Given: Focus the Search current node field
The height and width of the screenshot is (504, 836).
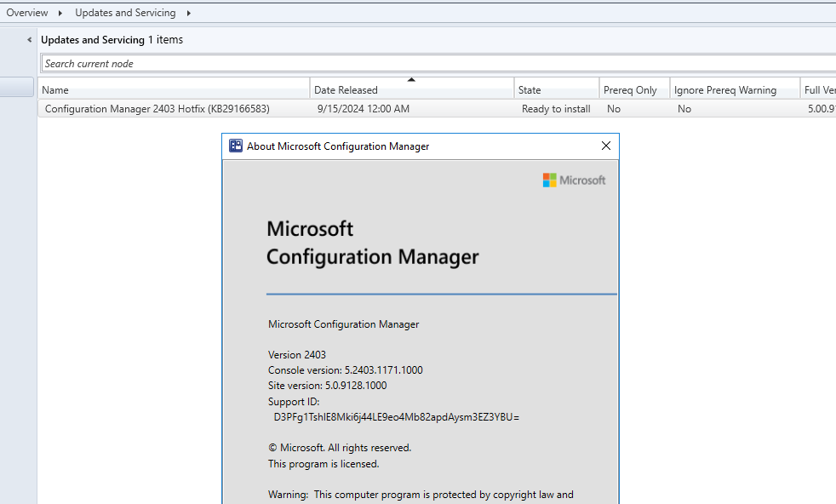Looking at the screenshot, I should [438, 64].
